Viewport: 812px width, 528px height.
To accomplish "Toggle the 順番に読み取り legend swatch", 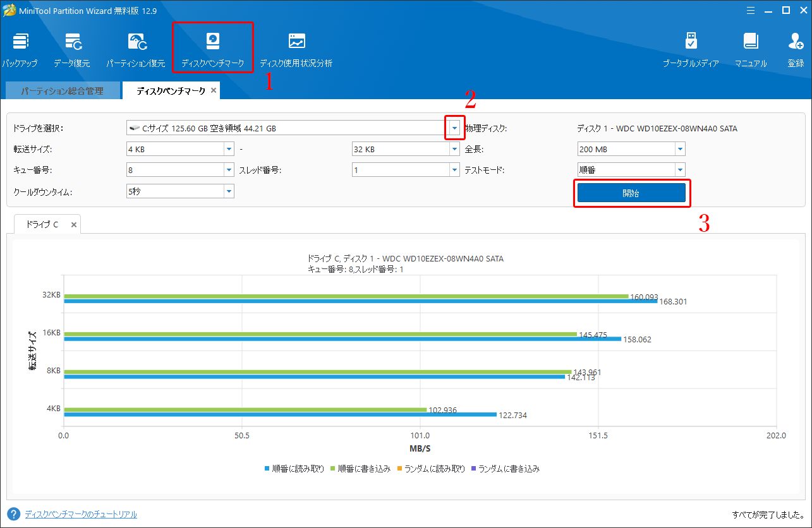I will click(x=267, y=469).
